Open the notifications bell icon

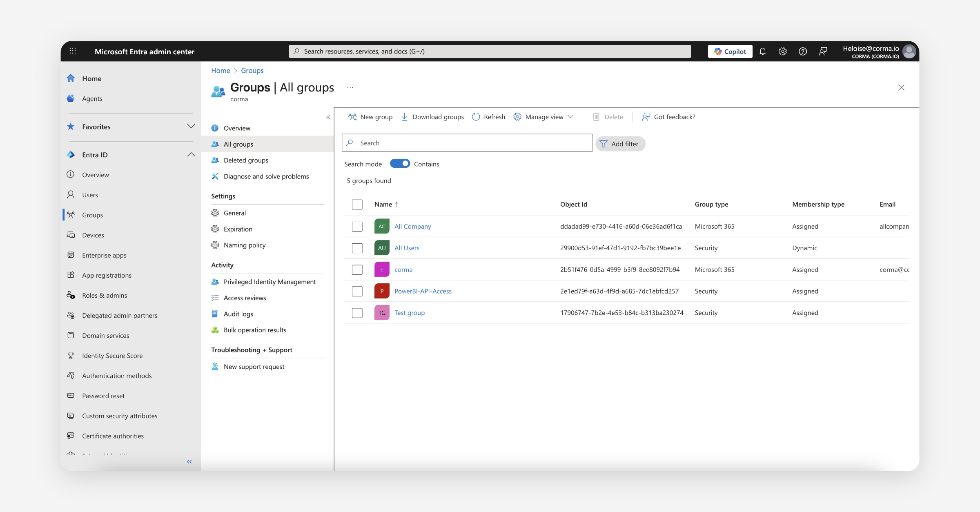tap(762, 51)
